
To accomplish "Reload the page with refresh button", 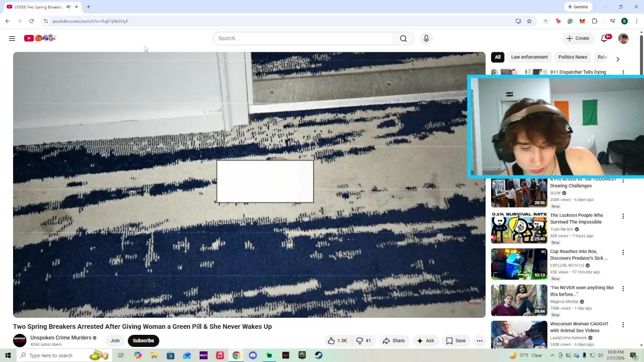I will click(31, 21).
